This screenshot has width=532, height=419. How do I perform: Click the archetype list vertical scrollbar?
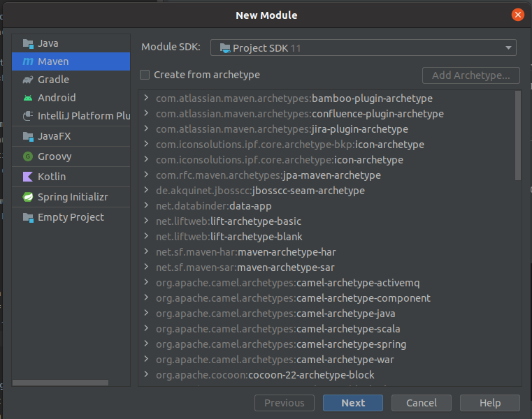[x=517, y=136]
